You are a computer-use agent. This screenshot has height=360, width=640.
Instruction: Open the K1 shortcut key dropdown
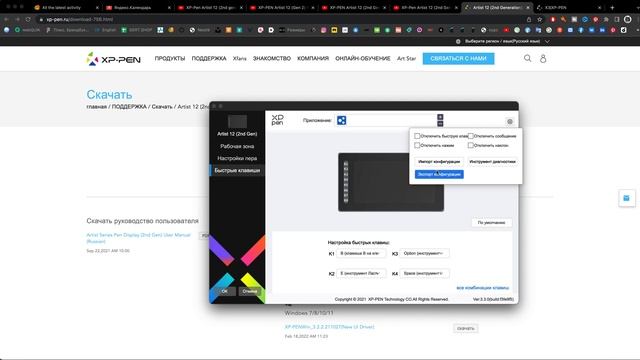[x=361, y=253]
